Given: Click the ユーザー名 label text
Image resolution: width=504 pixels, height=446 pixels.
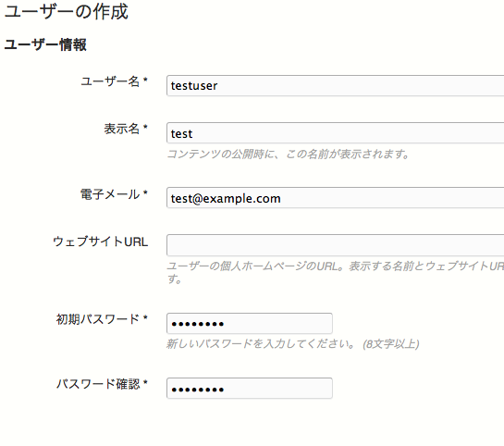Looking at the screenshot, I should pos(110,81).
